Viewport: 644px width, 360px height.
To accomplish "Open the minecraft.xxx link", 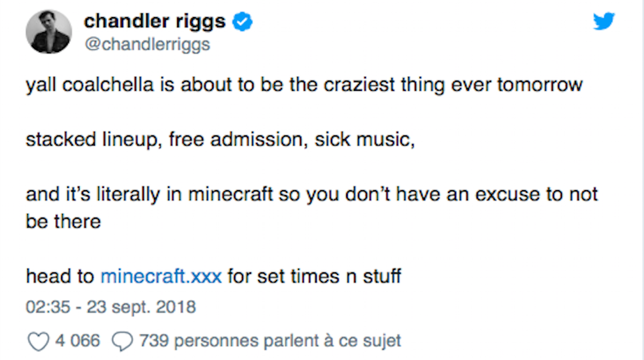I will click(161, 276).
